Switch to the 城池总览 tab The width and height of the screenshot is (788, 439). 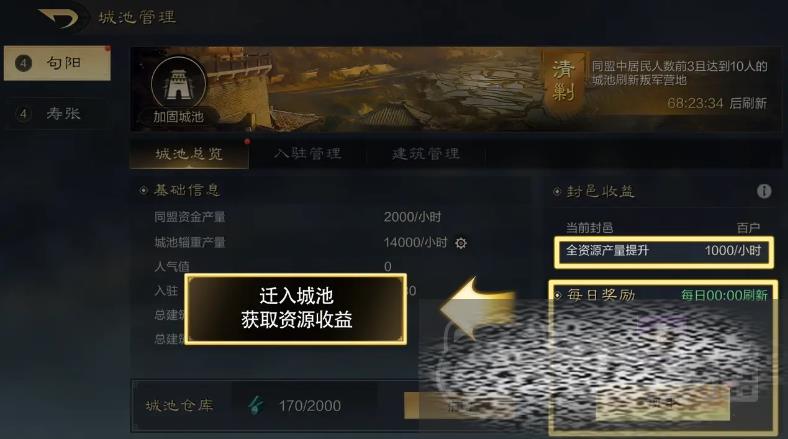tap(189, 154)
